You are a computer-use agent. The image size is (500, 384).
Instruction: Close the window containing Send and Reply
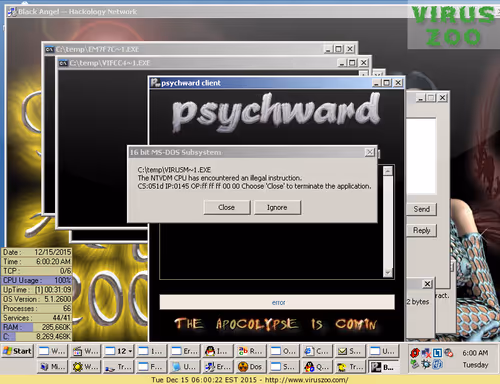pos(442,98)
